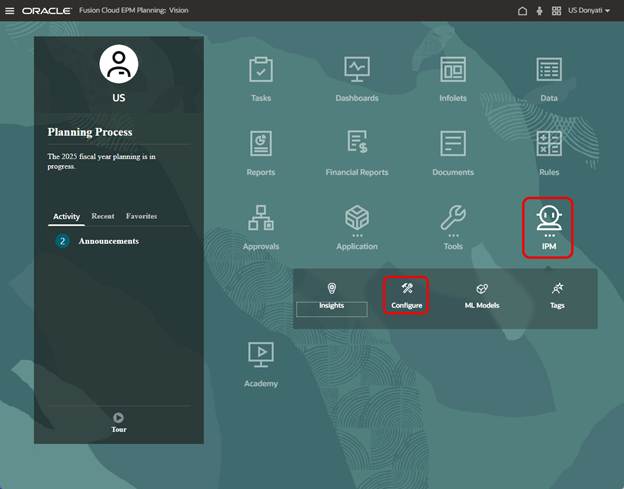Open the US Donyati user dropdown
Viewport: 624px width, 489px height.
[x=588, y=10]
